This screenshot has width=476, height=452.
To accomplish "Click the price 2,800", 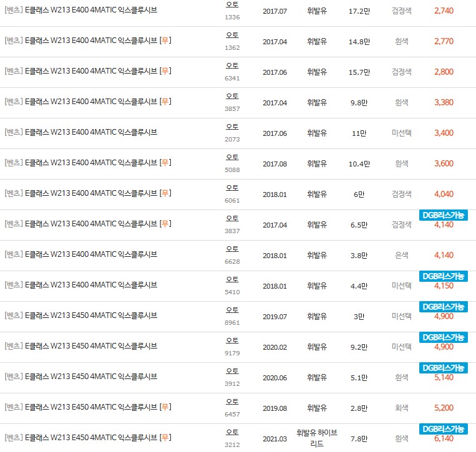I will point(444,72).
